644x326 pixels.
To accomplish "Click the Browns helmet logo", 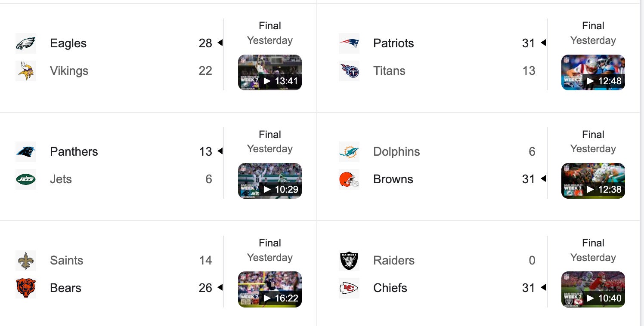I will coord(349,179).
